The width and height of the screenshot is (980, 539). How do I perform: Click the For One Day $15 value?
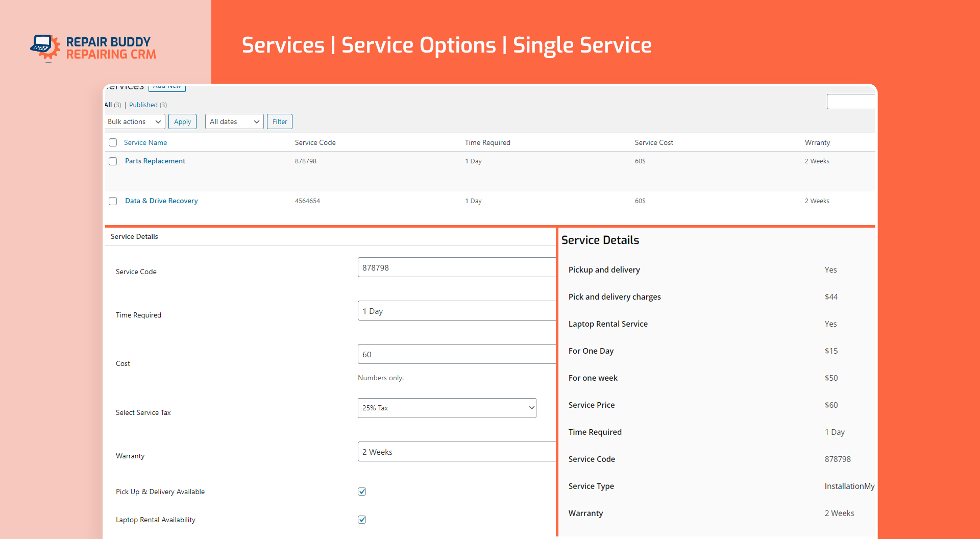tap(831, 351)
